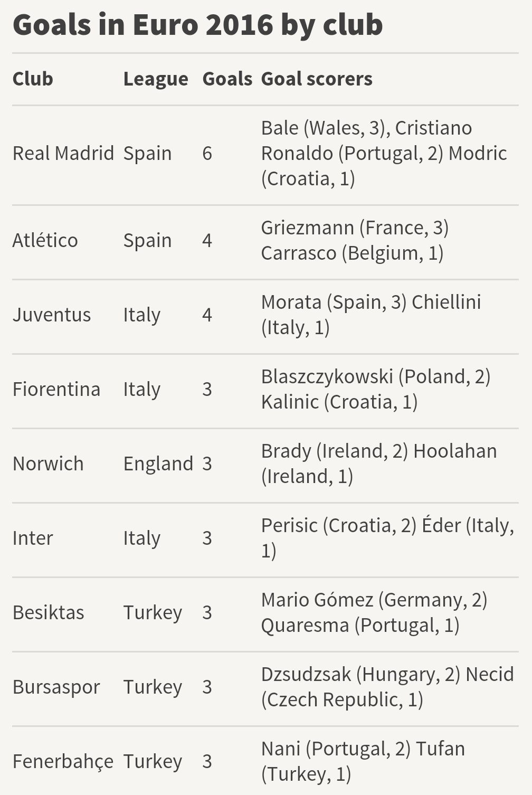Select the Fiorentina club cell
Viewport: 532px width, 795px height.
pyautogui.click(x=56, y=389)
